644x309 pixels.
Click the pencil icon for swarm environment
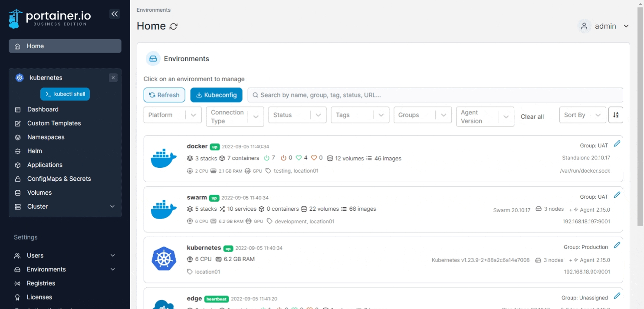[617, 195]
